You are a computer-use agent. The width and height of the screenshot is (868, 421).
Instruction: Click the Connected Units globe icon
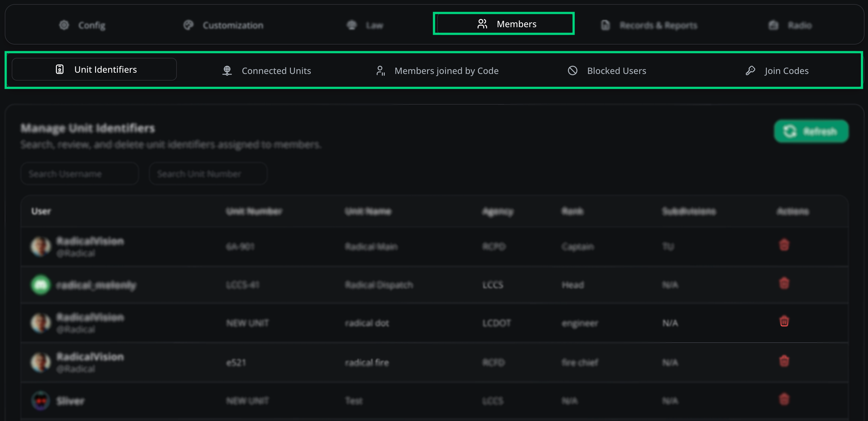tap(227, 71)
